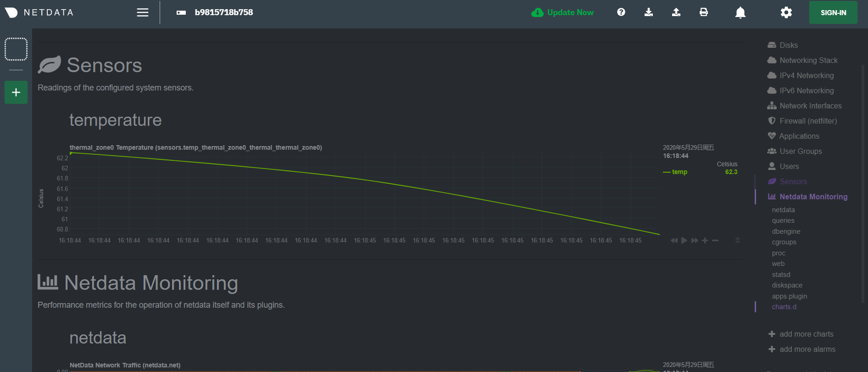This screenshot has width=868, height=372.
Task: Select Sensors in the right menu
Action: [793, 181]
